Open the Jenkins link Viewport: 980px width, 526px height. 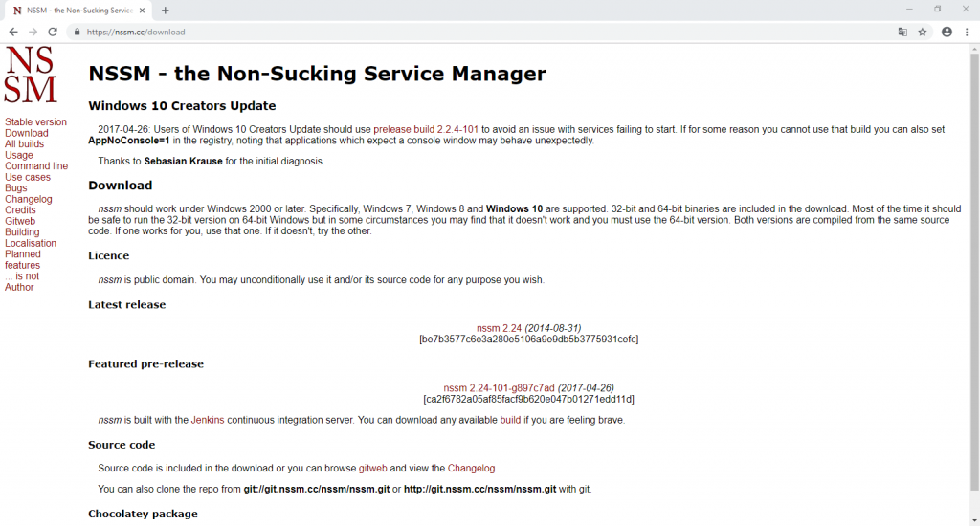pyautogui.click(x=208, y=420)
